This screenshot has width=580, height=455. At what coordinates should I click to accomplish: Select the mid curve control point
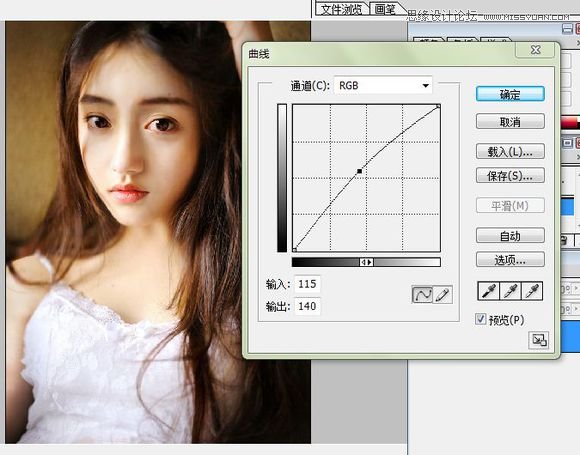360,171
